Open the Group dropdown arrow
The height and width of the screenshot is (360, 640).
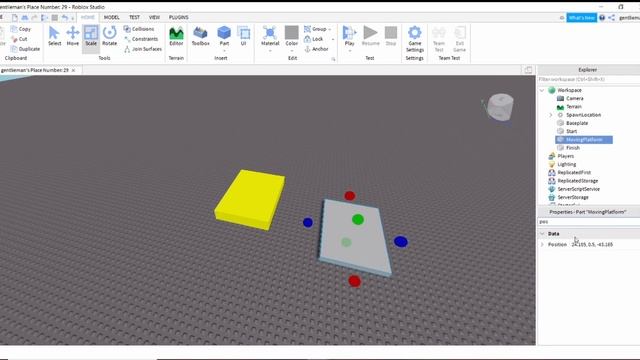330,29
